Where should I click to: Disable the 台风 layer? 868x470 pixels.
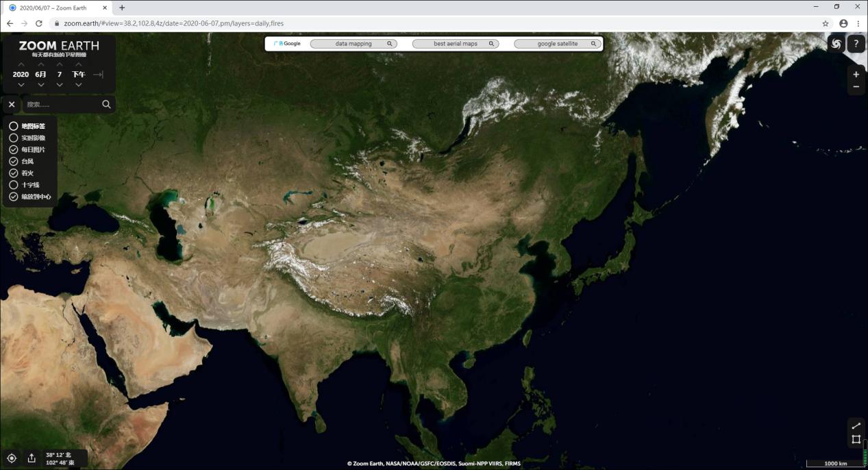point(13,161)
